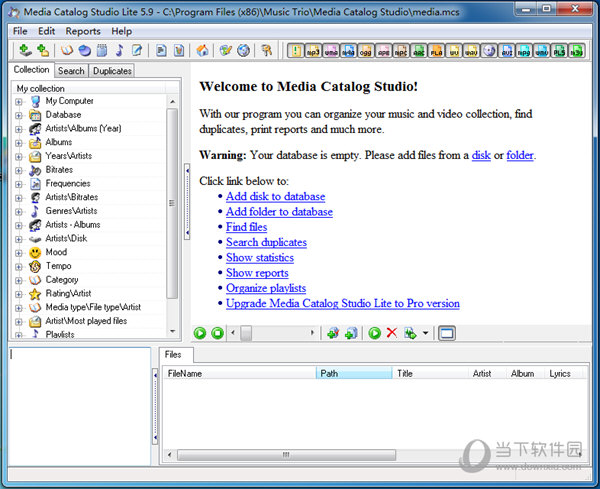This screenshot has width=600, height=489.
Task: Switch to the Duplicates tab
Action: 112,71
